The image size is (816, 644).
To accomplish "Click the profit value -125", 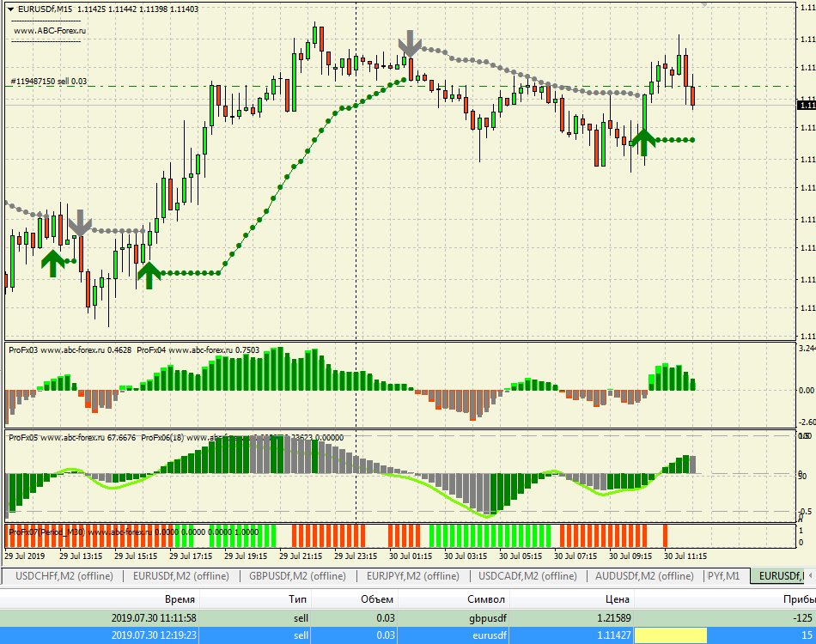I will [x=802, y=618].
